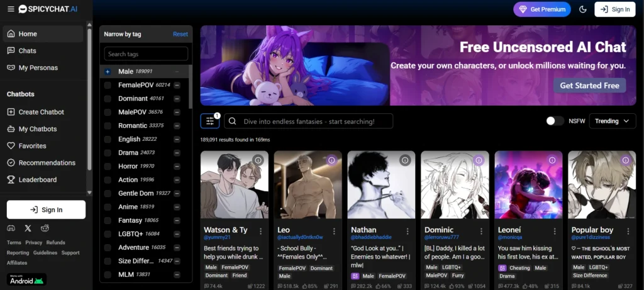Open three-dot menu for Leo
This screenshot has width=644, height=290.
pos(334,231)
